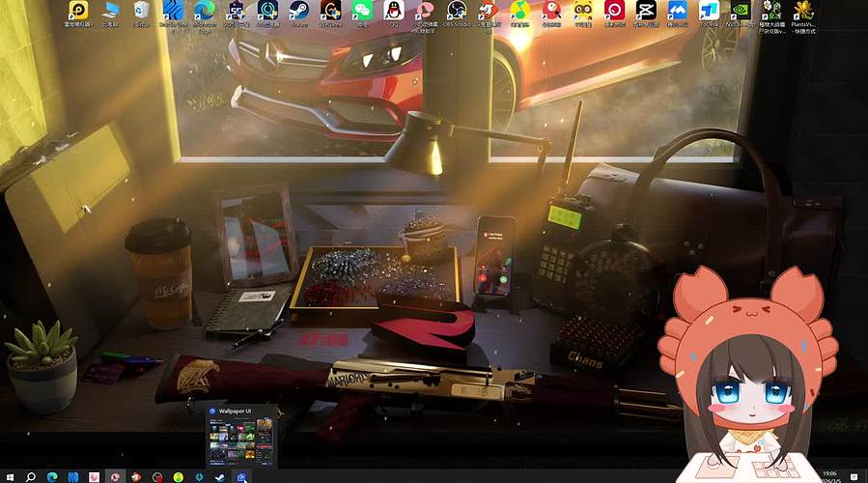Viewport: 868px width, 483px height.
Task: Launch OBS Studio from the desktop
Action: (457, 11)
